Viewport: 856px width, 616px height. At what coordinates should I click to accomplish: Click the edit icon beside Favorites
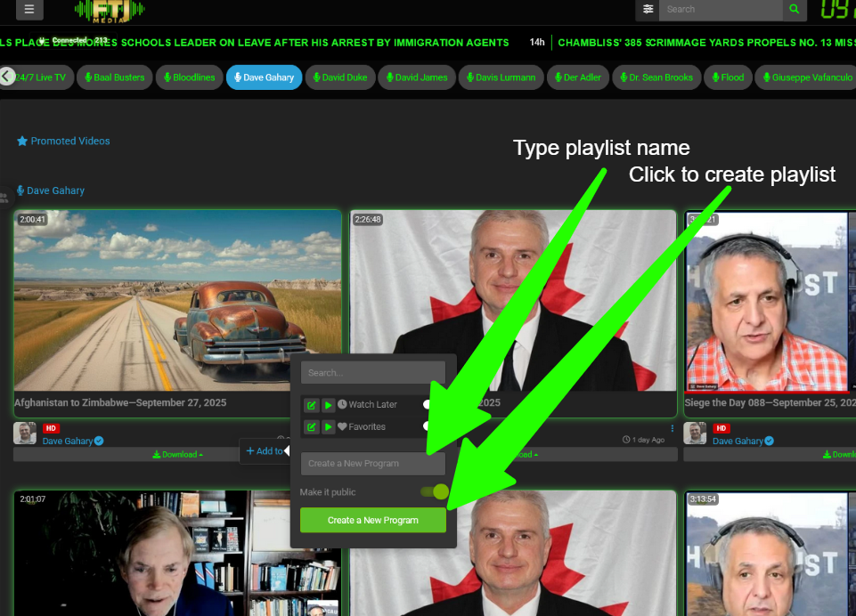coord(311,427)
